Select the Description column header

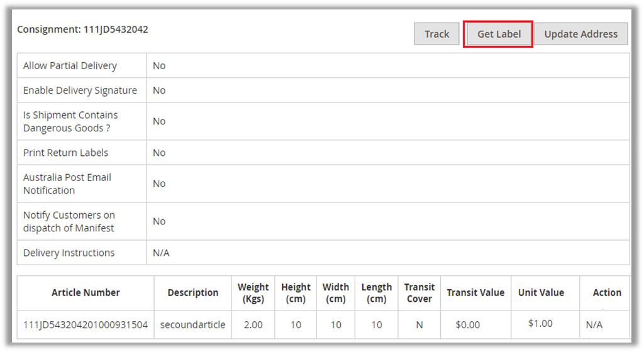(x=193, y=292)
